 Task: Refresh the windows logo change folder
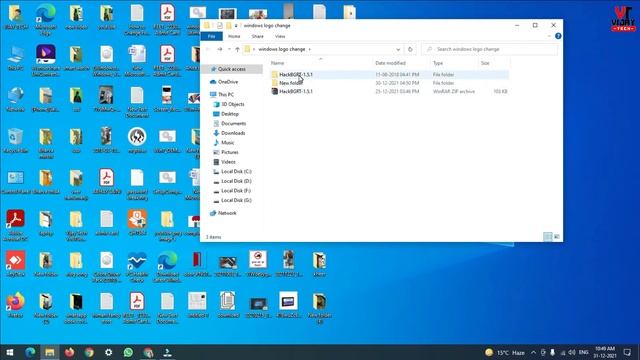(410, 49)
